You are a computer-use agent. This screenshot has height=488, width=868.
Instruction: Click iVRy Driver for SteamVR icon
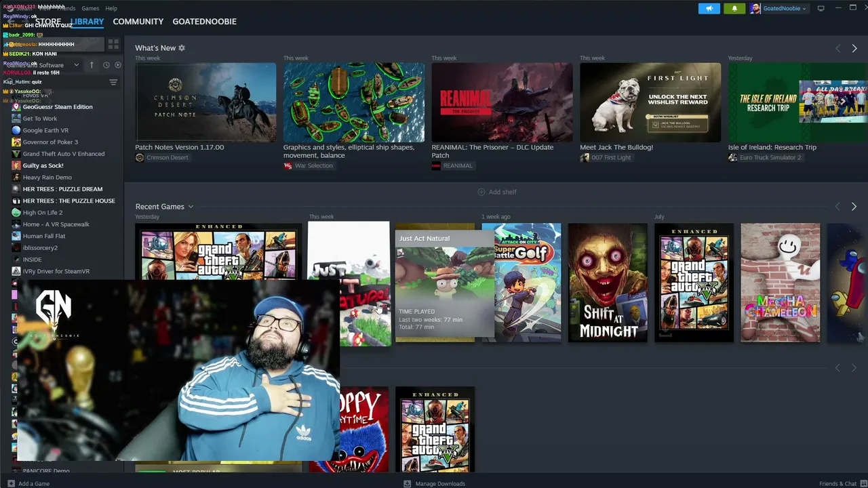click(16, 271)
